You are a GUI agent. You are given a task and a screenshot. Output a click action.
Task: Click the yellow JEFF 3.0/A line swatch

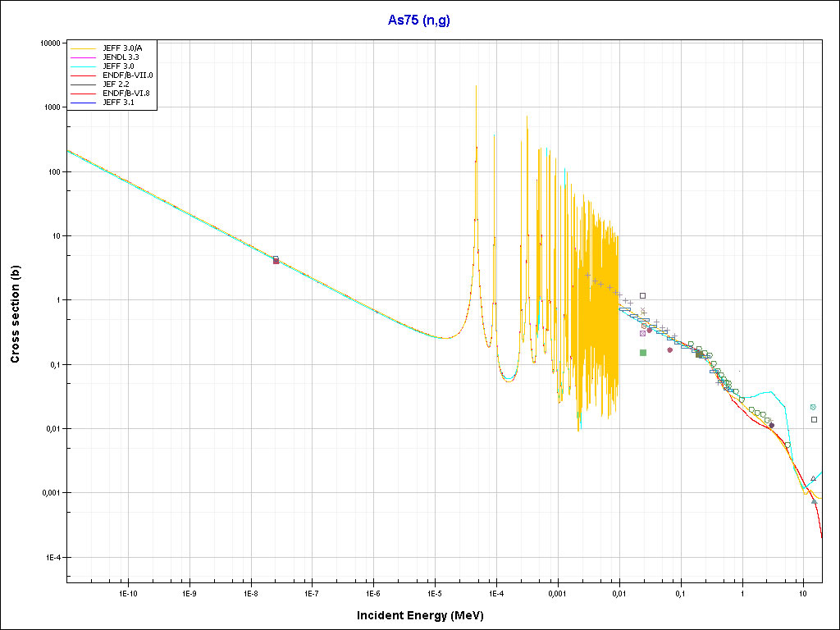pyautogui.click(x=84, y=47)
